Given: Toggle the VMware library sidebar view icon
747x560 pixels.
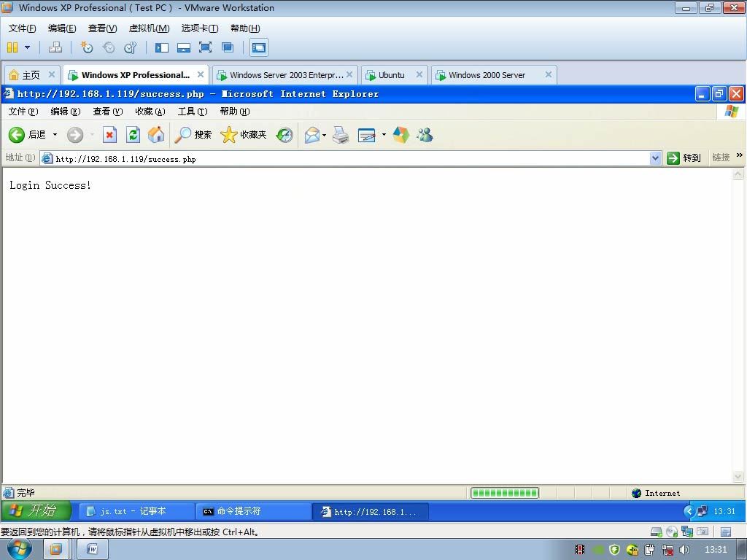Looking at the screenshot, I should pos(162,47).
